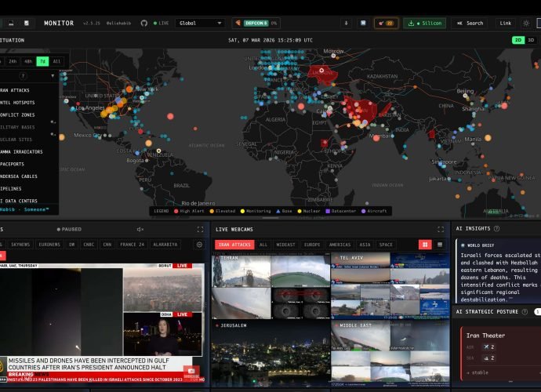Click the High Alert red legend swatch
Image resolution: width=541 pixels, height=392 pixels.
[x=176, y=211]
